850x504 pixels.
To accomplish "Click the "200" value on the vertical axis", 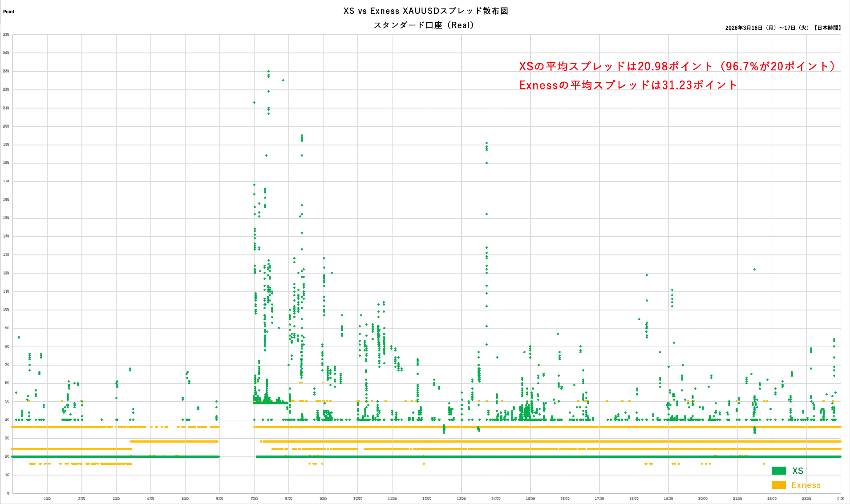I will click(x=6, y=126).
